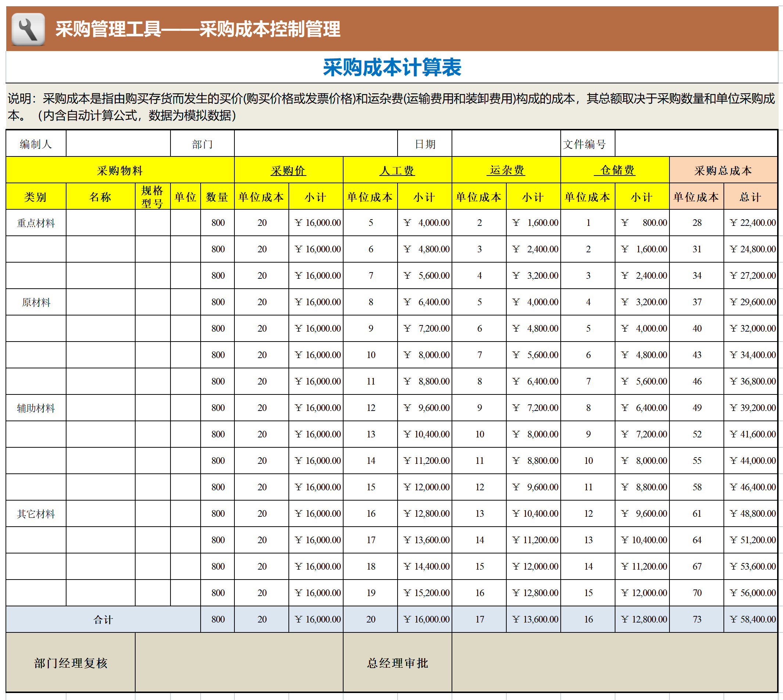The height and width of the screenshot is (700, 783).
Task: Select the 合计 row label
Action: pyautogui.click(x=103, y=619)
